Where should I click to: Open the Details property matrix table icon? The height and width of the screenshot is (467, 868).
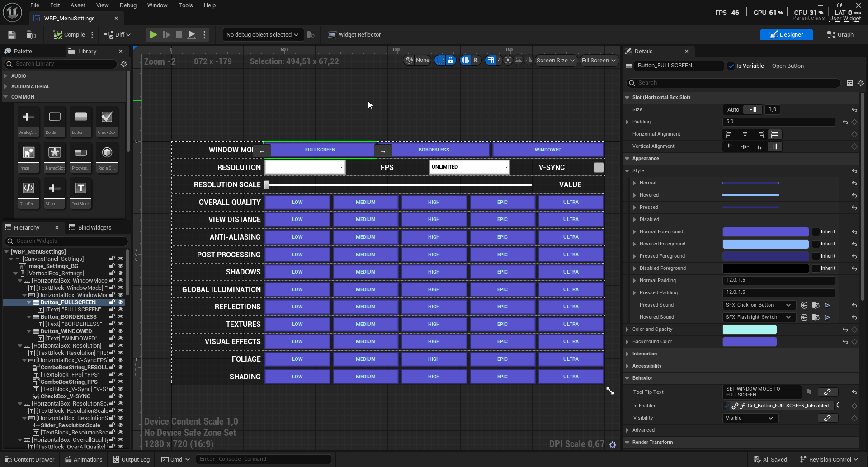tap(850, 83)
